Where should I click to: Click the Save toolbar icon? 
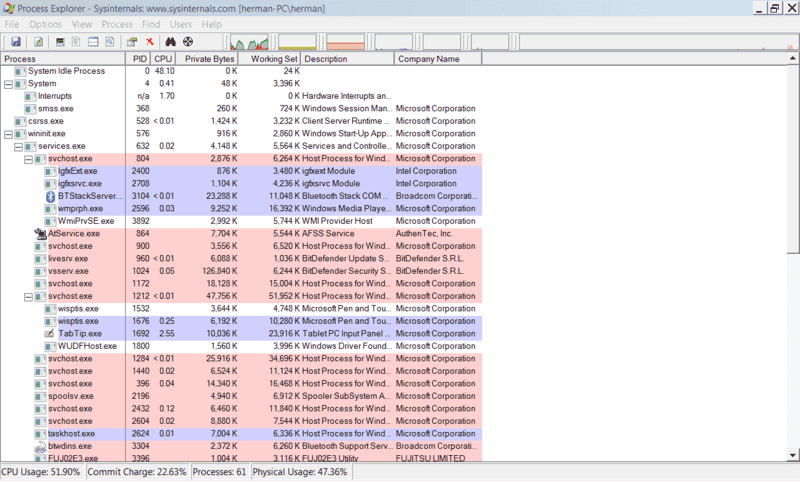click(x=16, y=42)
